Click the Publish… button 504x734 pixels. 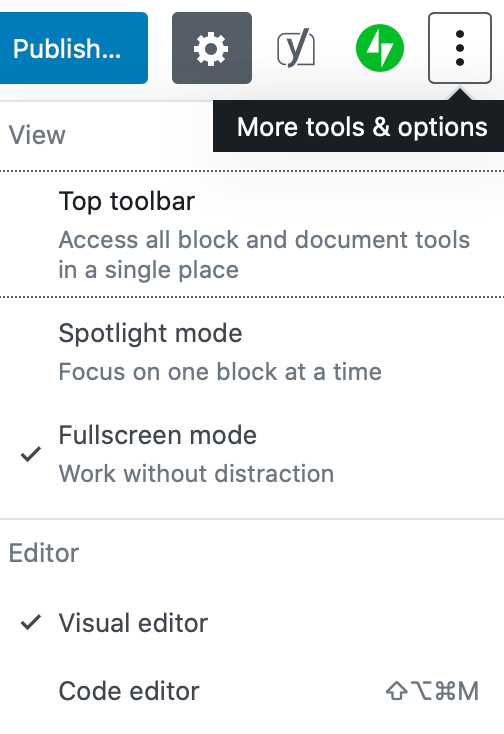[x=73, y=48]
